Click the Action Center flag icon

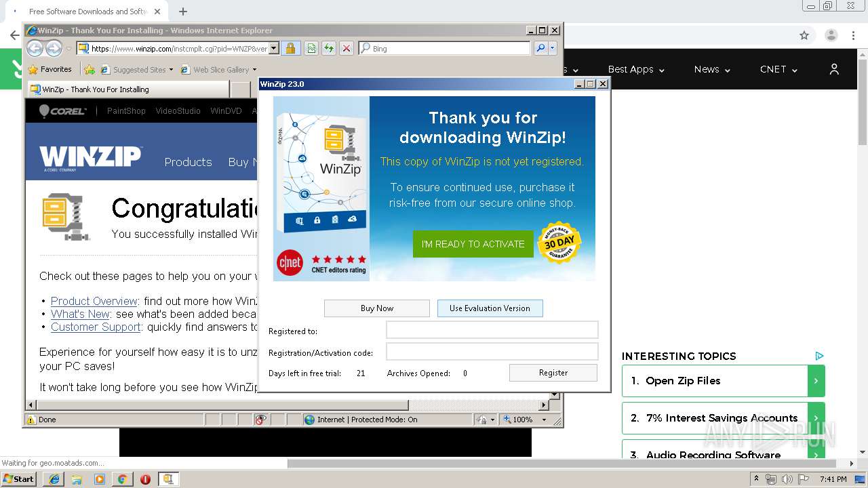pyautogui.click(x=804, y=479)
